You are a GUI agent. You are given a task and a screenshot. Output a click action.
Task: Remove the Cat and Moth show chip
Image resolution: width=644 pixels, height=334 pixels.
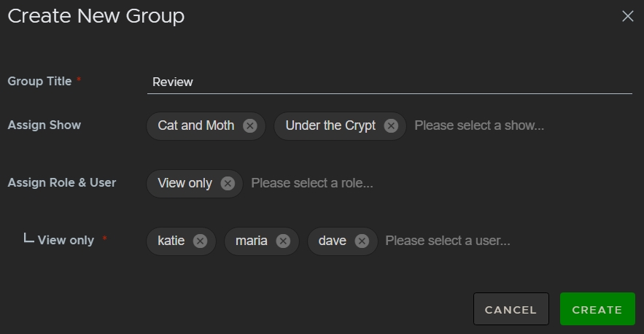250,125
